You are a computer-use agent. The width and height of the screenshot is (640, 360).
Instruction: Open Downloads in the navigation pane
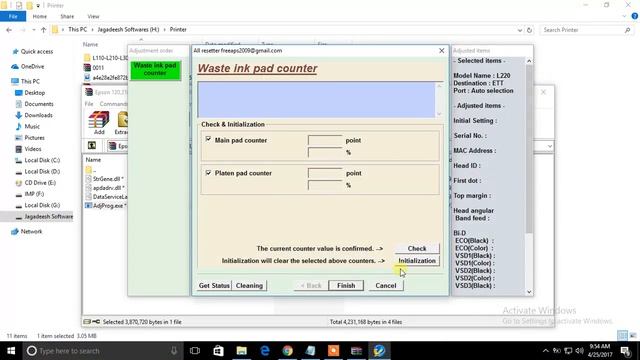point(38,115)
